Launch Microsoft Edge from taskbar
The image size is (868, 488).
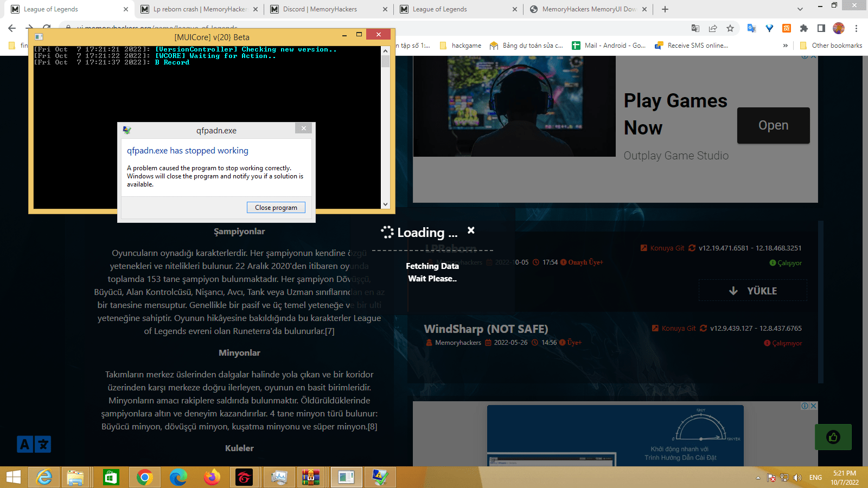click(178, 477)
